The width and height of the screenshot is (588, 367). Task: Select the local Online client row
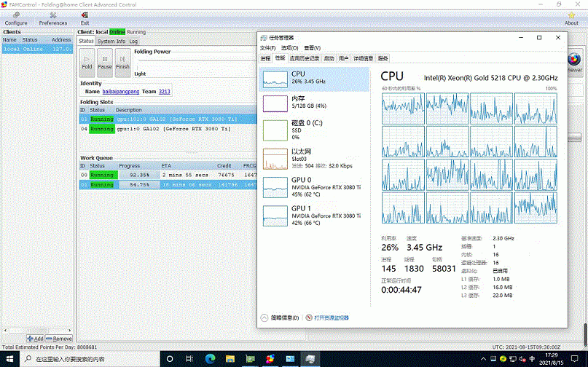click(x=37, y=49)
